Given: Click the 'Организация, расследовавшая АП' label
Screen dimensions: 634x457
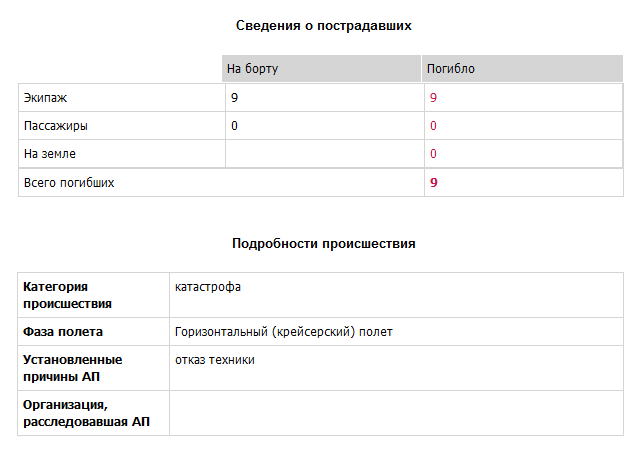Looking at the screenshot, I should click(x=87, y=413).
